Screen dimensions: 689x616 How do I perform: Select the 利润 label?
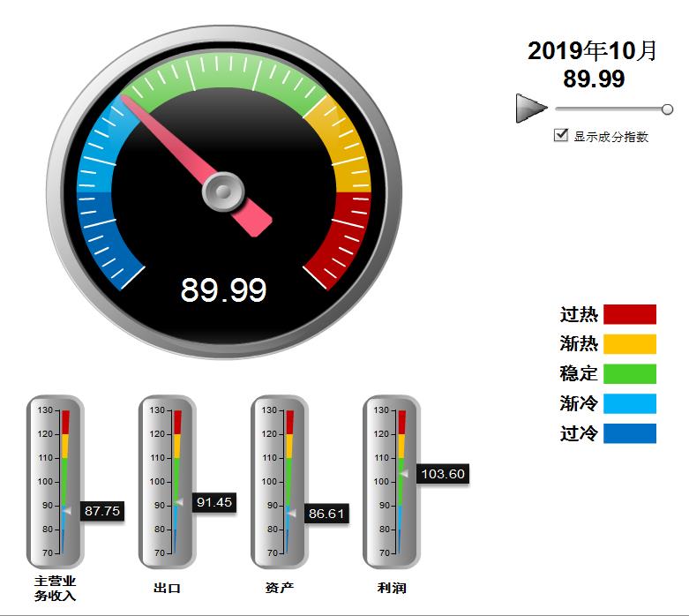[392, 588]
